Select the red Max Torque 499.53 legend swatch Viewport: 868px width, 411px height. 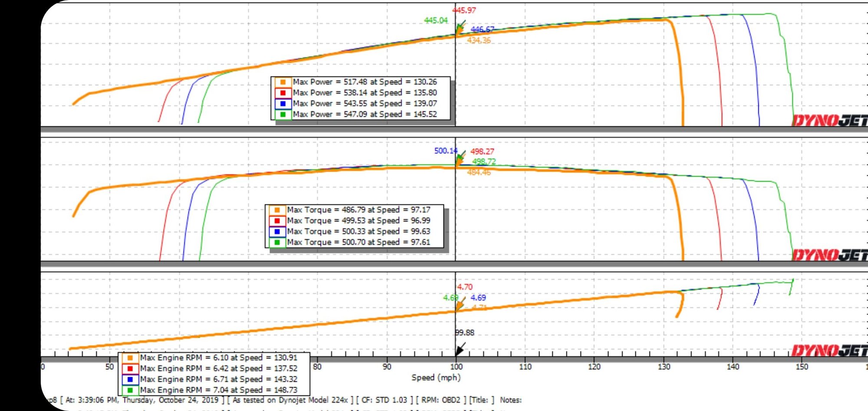click(x=277, y=221)
